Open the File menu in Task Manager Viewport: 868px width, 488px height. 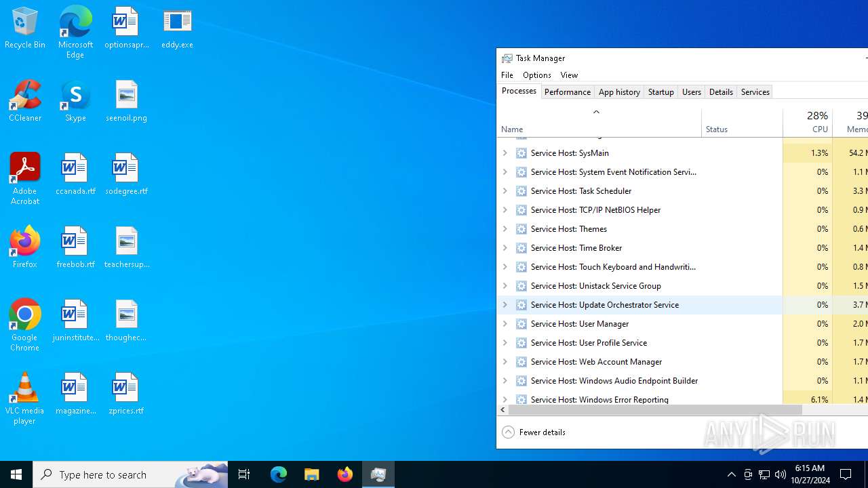(x=507, y=75)
